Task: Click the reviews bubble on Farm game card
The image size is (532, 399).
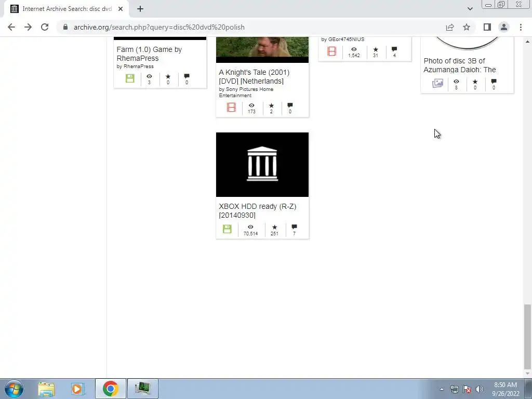Action: click(x=187, y=76)
